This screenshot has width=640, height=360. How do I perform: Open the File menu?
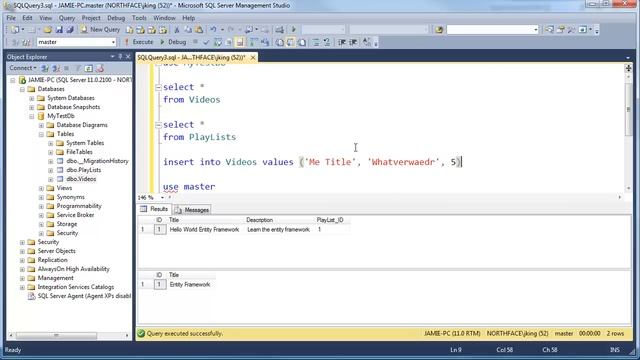pyautogui.click(x=11, y=18)
